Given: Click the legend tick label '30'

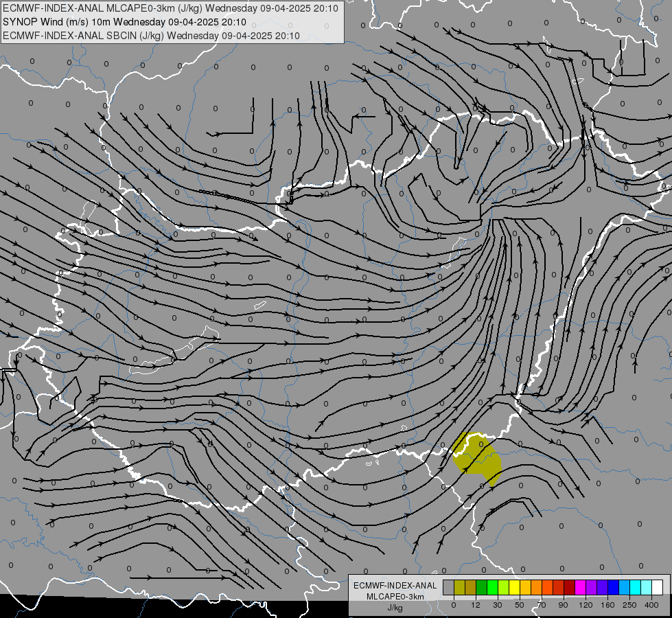Looking at the screenshot, I should 498,605.
